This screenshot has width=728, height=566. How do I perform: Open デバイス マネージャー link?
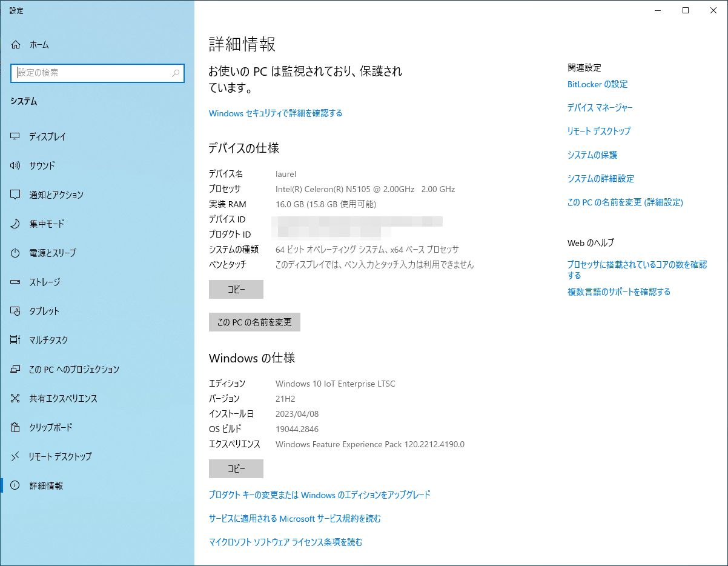(x=600, y=108)
